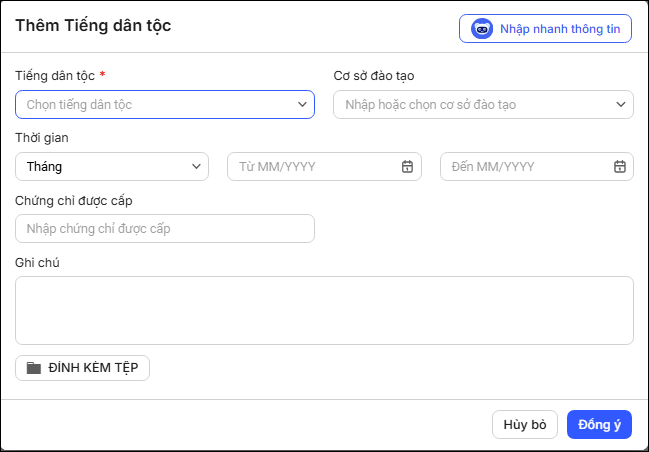Image resolution: width=649 pixels, height=452 pixels.
Task: Click the ĐÍNH KÈM TỆP button
Action: pos(82,368)
